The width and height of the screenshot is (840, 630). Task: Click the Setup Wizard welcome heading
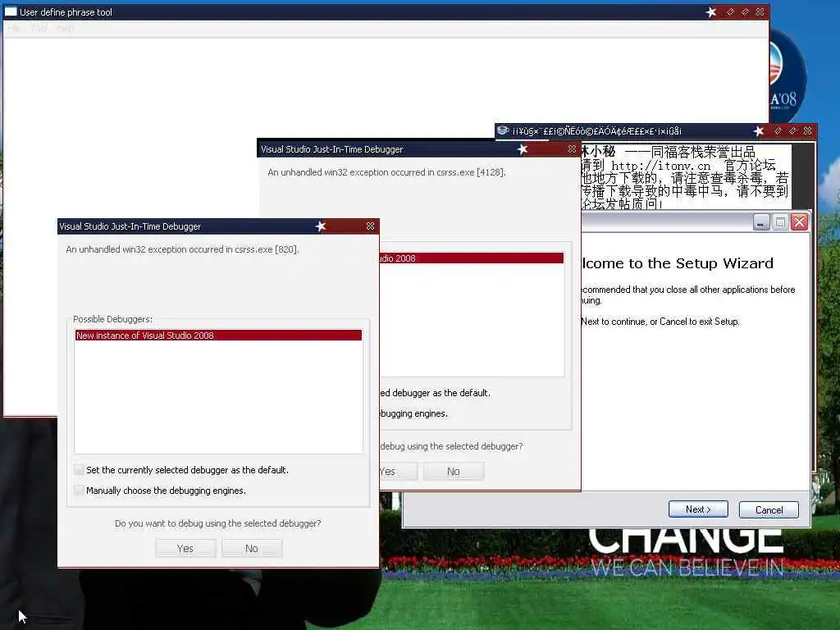click(678, 263)
